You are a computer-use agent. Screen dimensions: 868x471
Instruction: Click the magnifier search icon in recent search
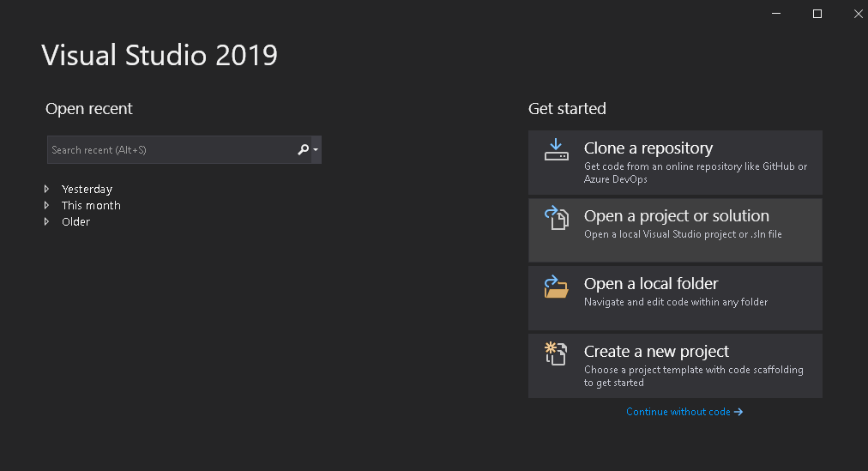click(303, 150)
